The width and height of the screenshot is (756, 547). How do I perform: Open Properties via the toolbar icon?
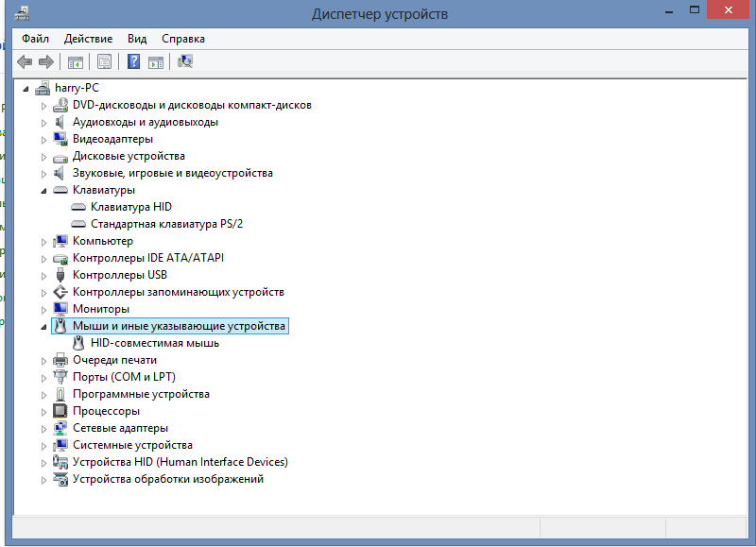(104, 62)
